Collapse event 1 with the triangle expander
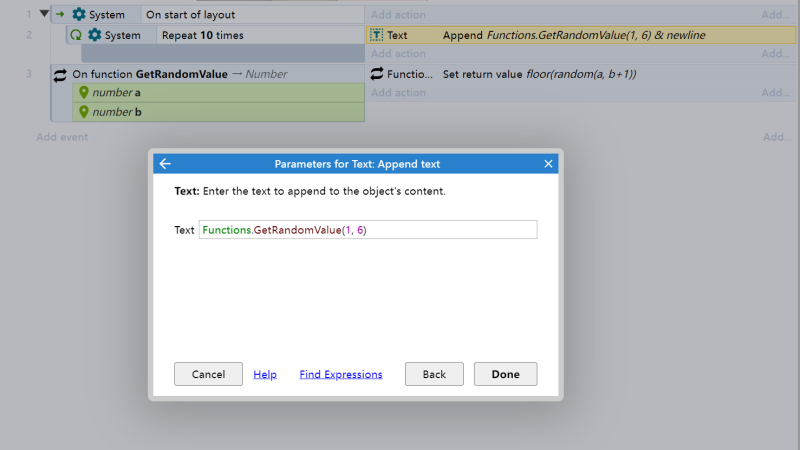 [44, 14]
